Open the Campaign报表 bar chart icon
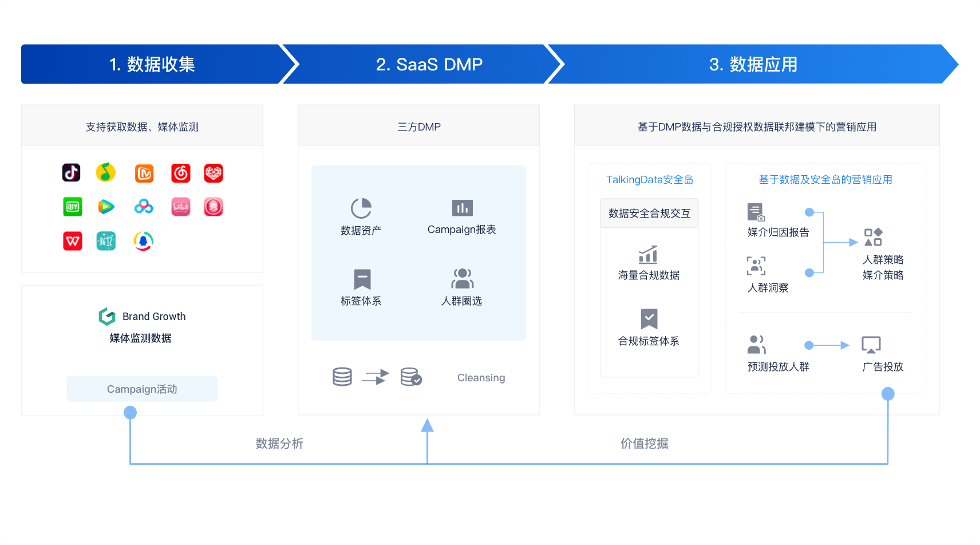 point(462,208)
